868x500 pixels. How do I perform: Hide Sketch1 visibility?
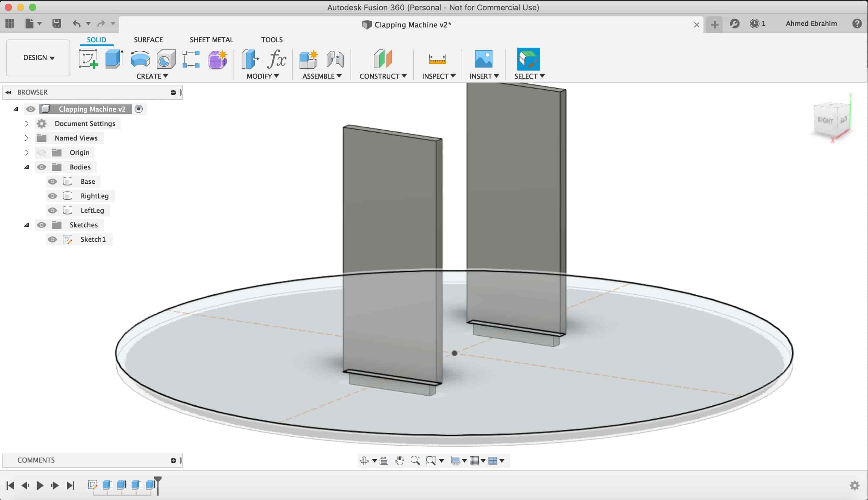[52, 239]
